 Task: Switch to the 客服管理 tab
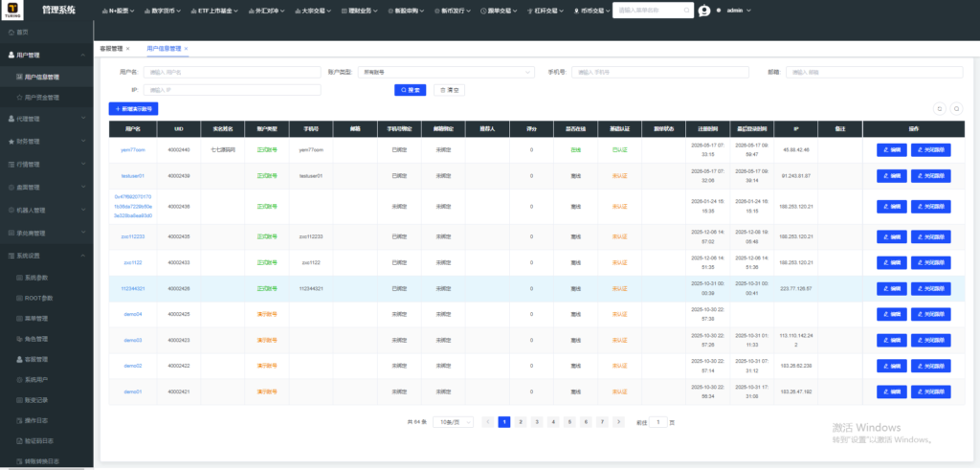(x=111, y=48)
